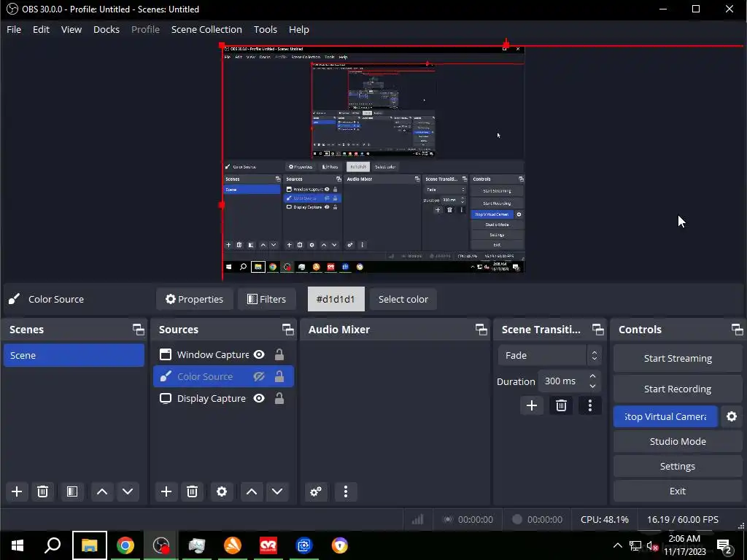Undock the Scene Transitions panel
The width and height of the screenshot is (747, 560).
pos(598,330)
